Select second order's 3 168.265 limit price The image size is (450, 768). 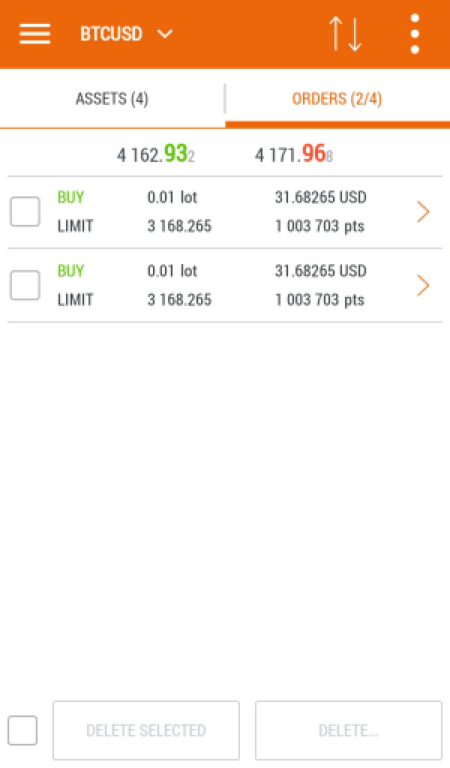tap(179, 300)
